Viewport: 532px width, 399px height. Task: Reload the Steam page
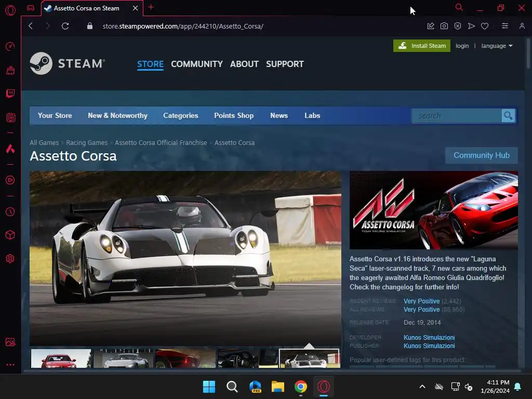pyautogui.click(x=65, y=26)
